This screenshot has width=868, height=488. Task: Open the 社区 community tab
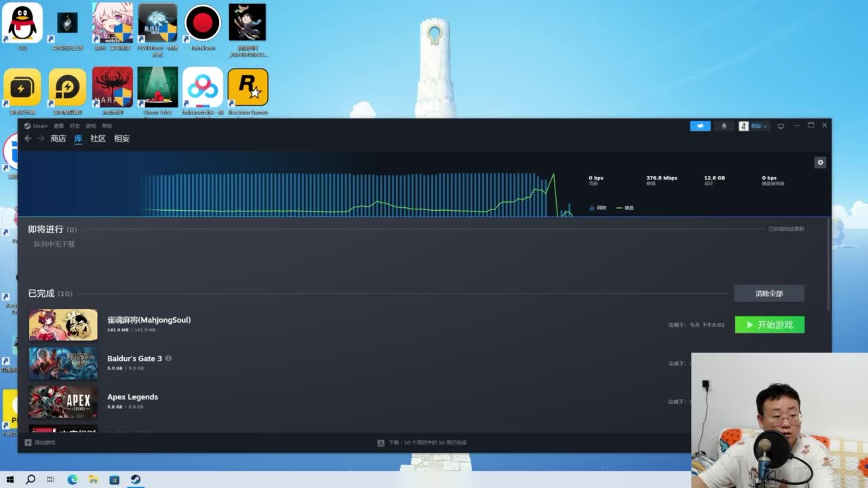[x=98, y=138]
